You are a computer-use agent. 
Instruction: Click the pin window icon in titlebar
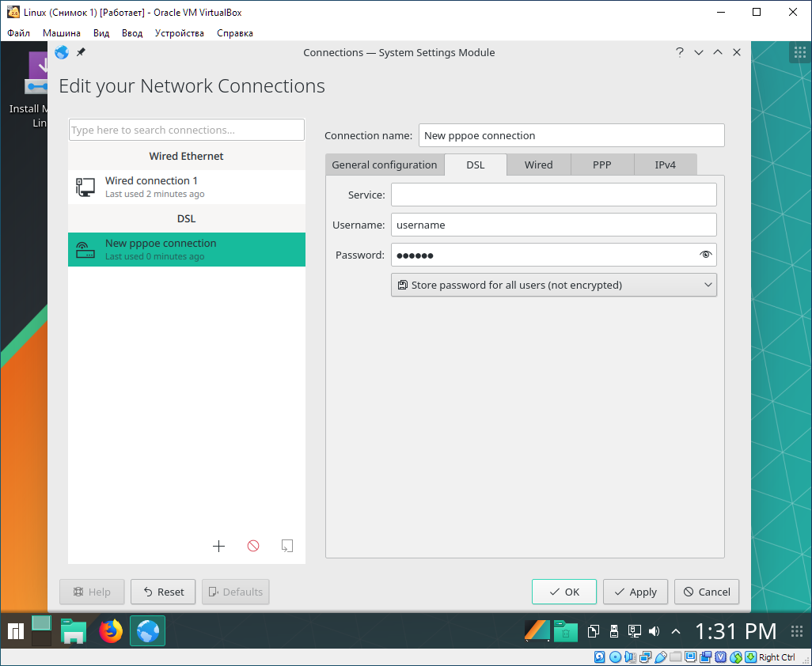coord(81,52)
